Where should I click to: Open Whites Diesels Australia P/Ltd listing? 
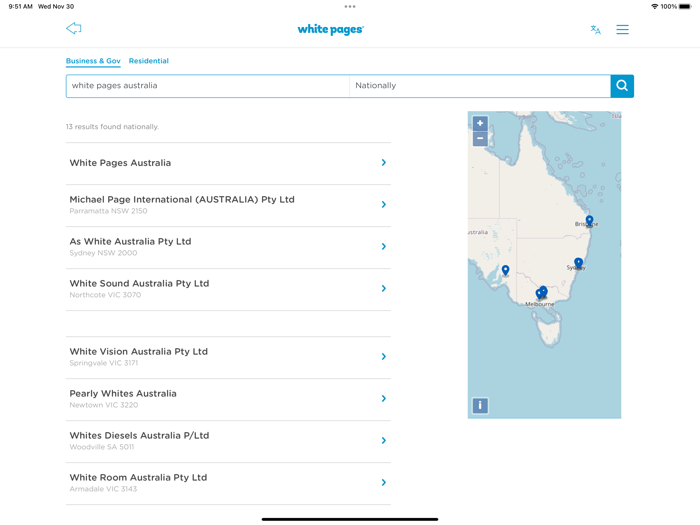click(228, 442)
